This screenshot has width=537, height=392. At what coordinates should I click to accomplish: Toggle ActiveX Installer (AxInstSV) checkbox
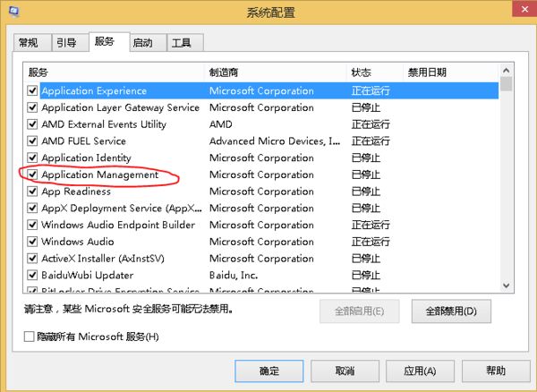32,259
